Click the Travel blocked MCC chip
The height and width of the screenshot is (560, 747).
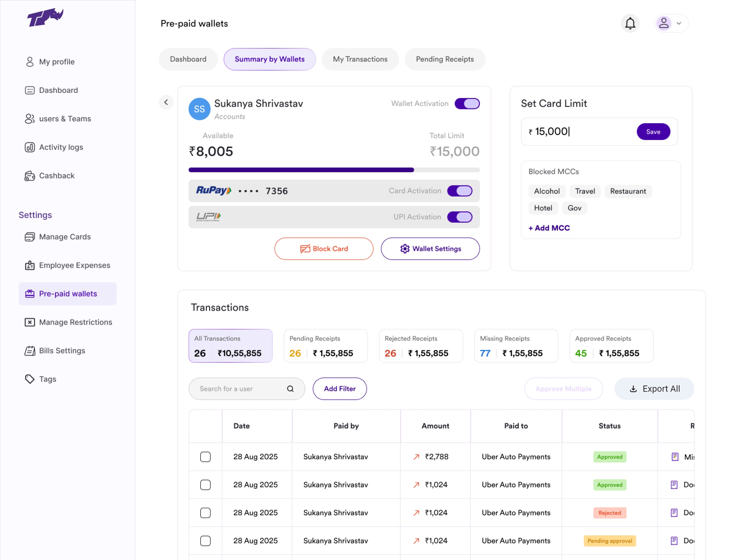click(x=585, y=191)
